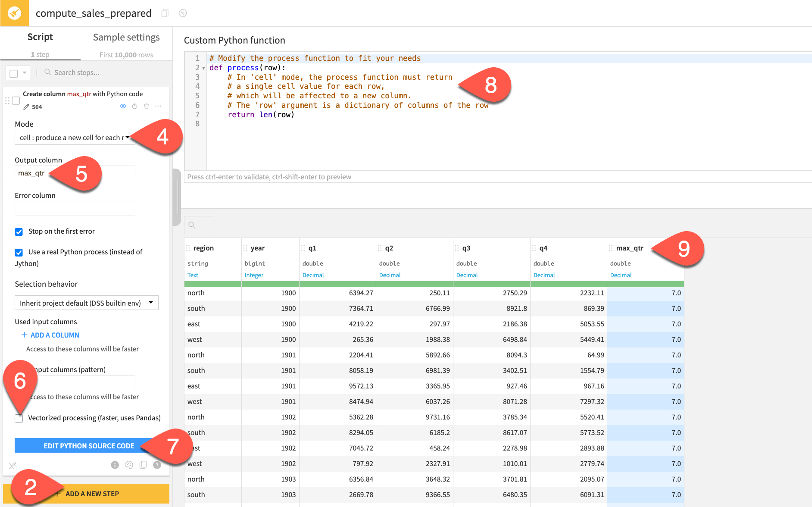Toggle the select-all steps checkbox

tap(14, 73)
